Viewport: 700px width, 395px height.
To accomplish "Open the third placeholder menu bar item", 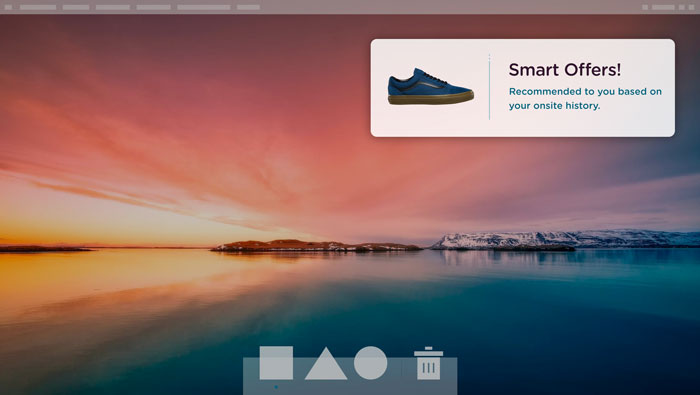I will 112,7.
